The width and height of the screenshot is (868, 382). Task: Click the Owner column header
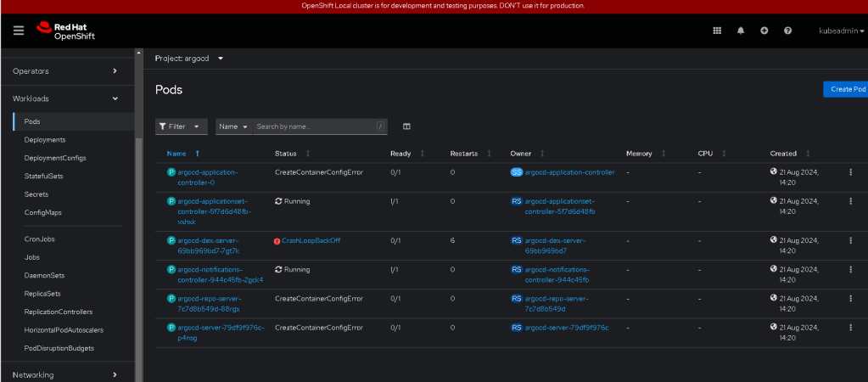520,154
